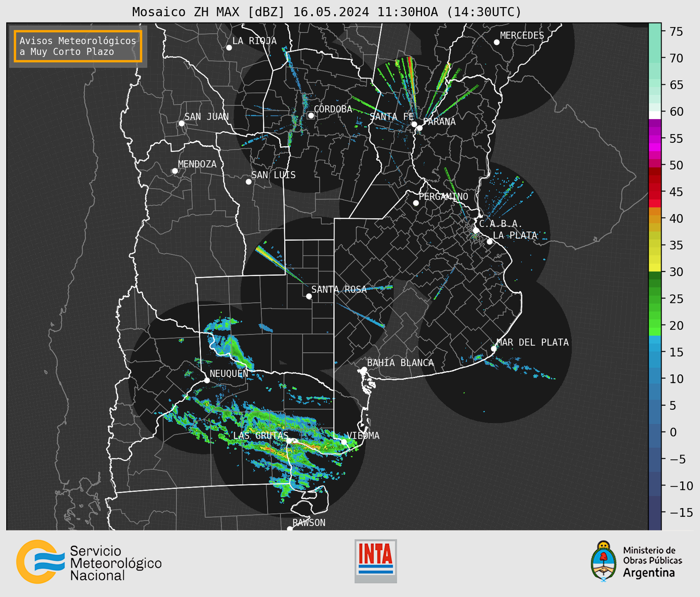Select the PARANÁ city marker

point(420,128)
